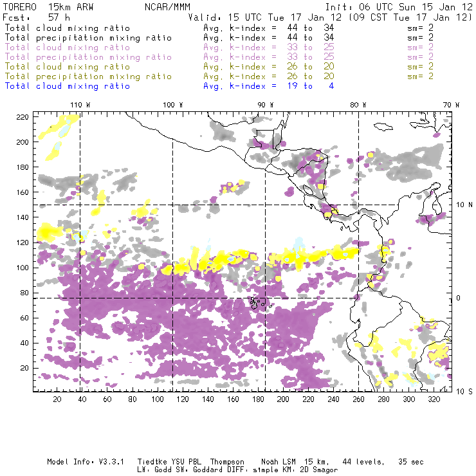This screenshot has height=476, width=476.
Task: Click the "40" tick on the horizontal axis
Action: click(x=82, y=399)
